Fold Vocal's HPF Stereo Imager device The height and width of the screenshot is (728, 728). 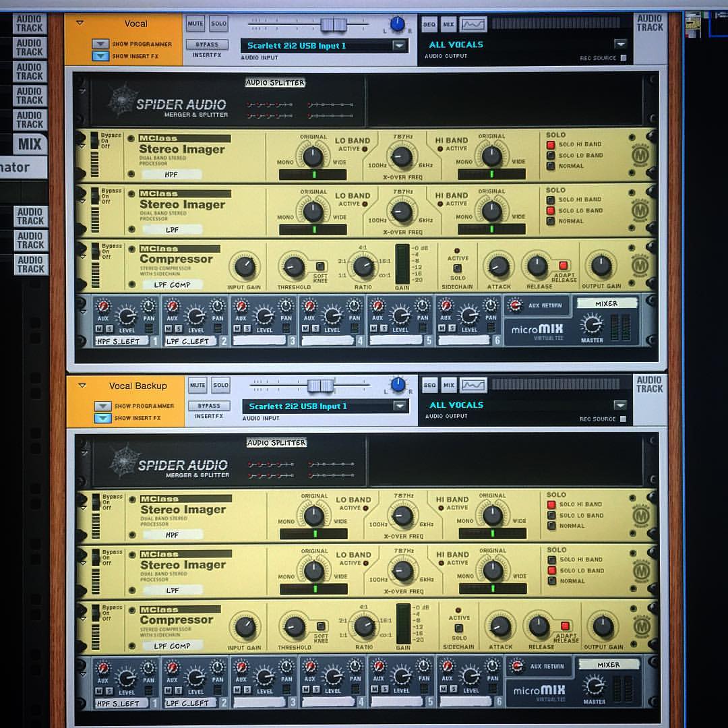tap(82, 146)
